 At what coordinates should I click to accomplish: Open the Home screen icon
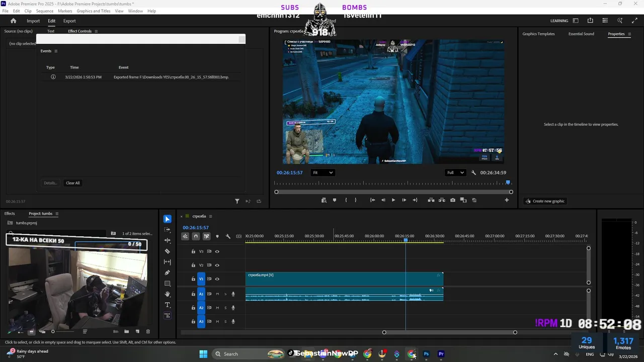coord(14,21)
